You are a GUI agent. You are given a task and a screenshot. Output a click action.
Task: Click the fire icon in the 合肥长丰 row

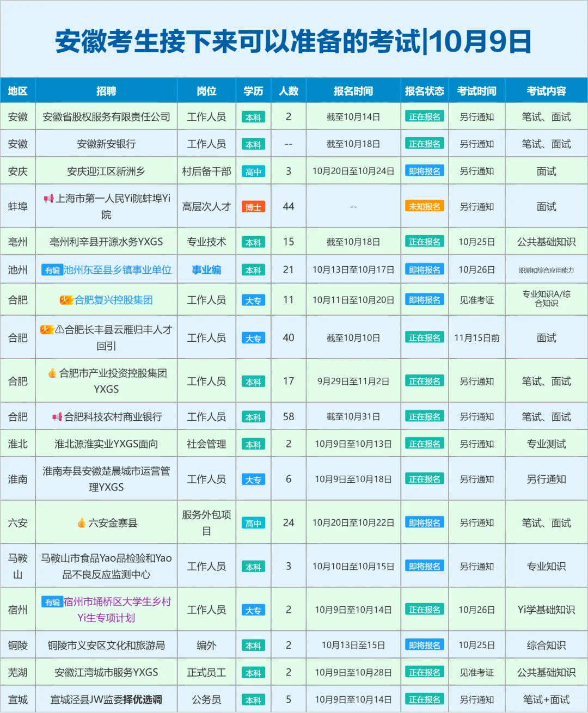(46, 329)
